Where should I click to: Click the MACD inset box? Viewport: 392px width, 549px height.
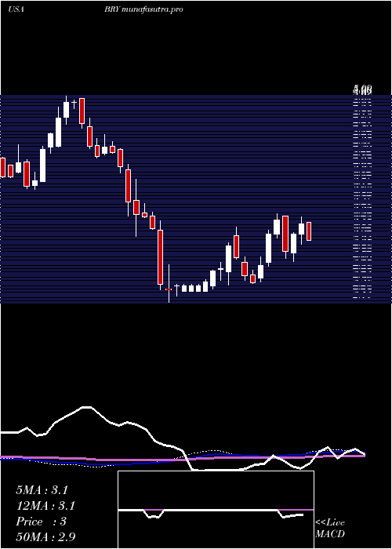coord(216,510)
